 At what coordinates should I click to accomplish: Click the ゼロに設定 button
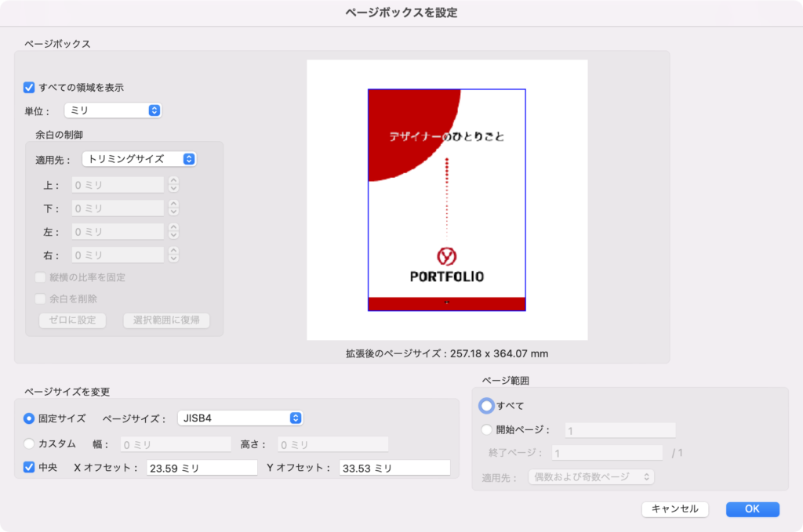(72, 320)
